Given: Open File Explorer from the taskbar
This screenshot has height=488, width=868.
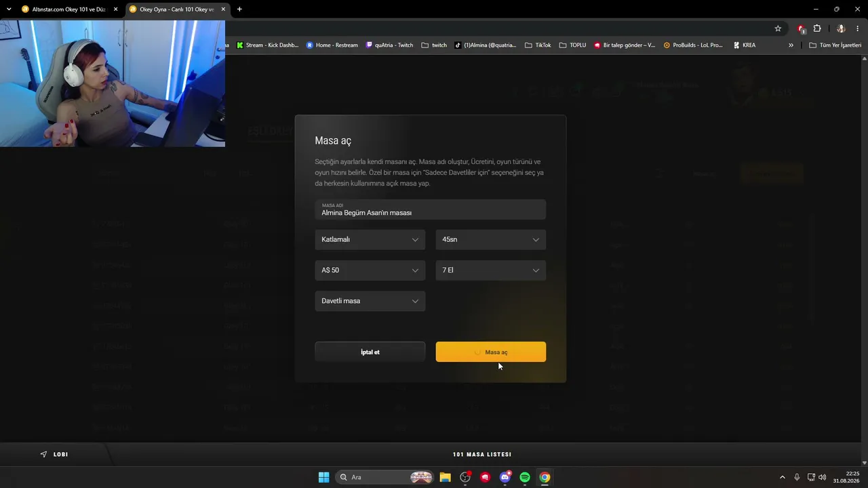Looking at the screenshot, I should [445, 477].
